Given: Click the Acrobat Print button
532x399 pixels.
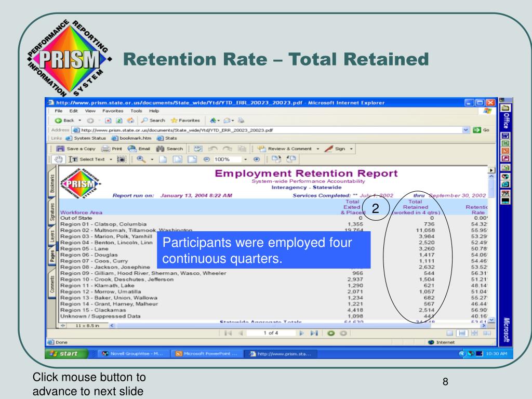Looking at the screenshot, I should [112, 149].
